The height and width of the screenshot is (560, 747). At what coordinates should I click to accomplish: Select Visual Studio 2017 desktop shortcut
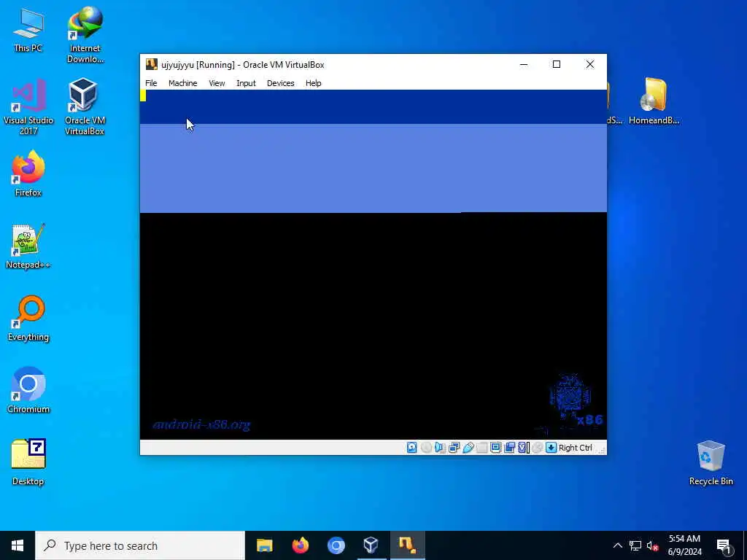28,107
